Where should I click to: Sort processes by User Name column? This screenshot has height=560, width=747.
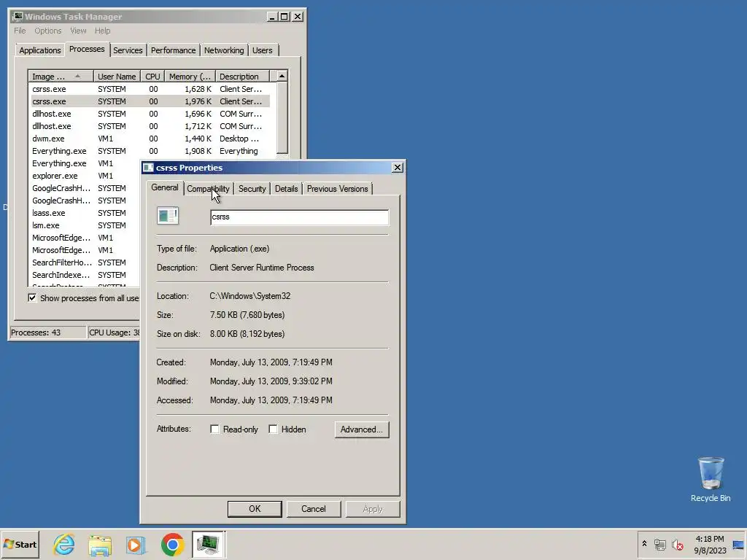[x=117, y=76]
